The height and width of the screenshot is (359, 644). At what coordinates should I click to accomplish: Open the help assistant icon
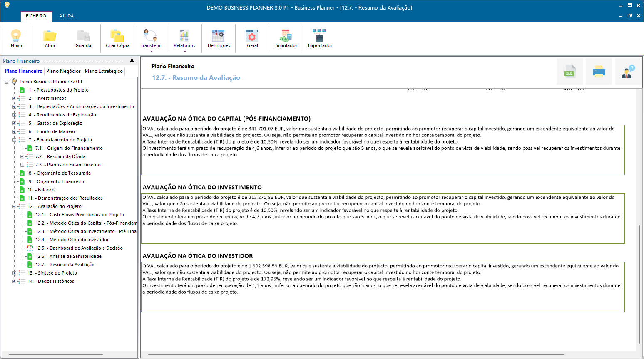tap(628, 72)
